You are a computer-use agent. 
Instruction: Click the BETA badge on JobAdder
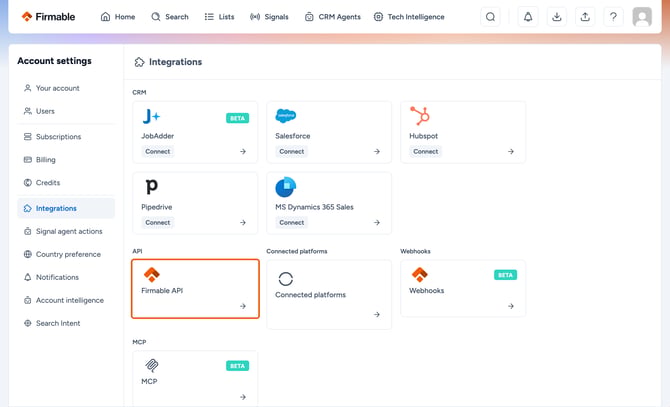(x=238, y=118)
